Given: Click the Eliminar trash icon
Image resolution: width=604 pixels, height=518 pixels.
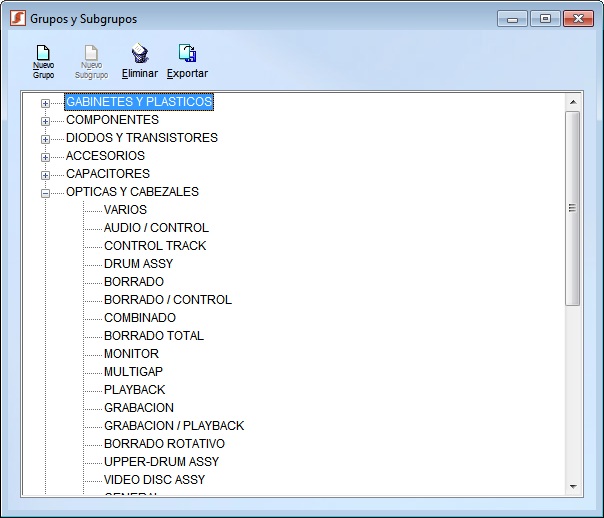Looking at the screenshot, I should (x=140, y=55).
